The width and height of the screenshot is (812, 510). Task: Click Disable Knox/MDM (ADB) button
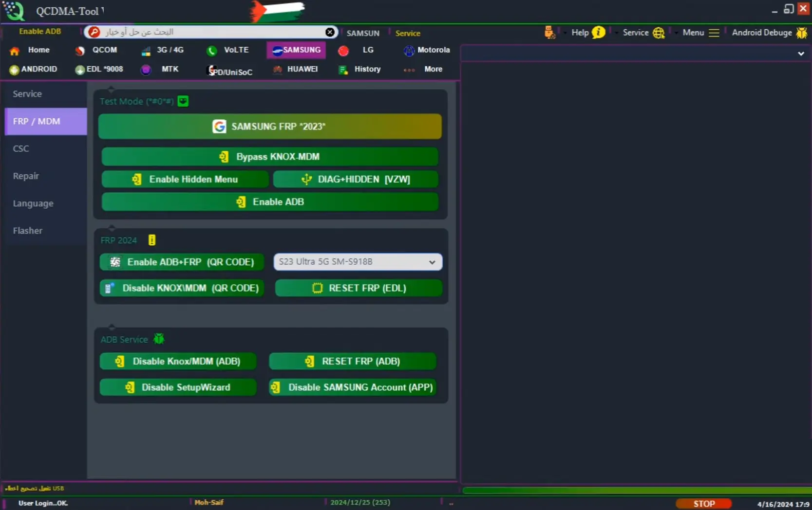178,361
